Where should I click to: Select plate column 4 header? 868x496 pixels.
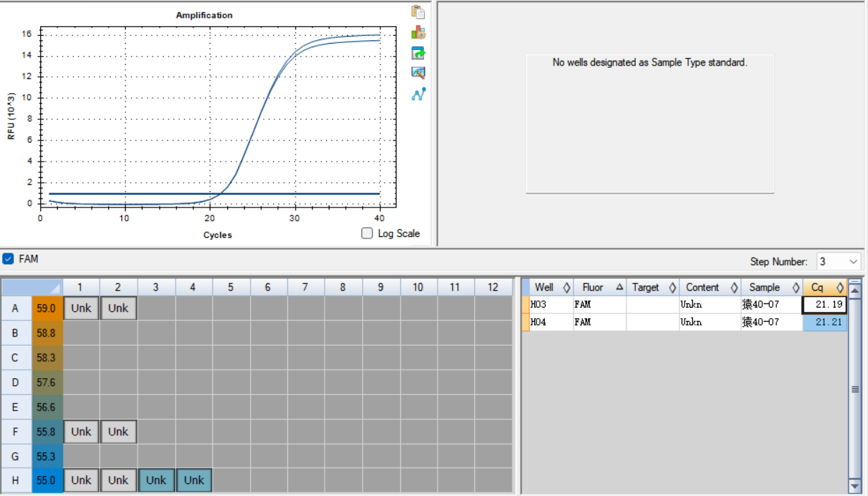tap(194, 287)
